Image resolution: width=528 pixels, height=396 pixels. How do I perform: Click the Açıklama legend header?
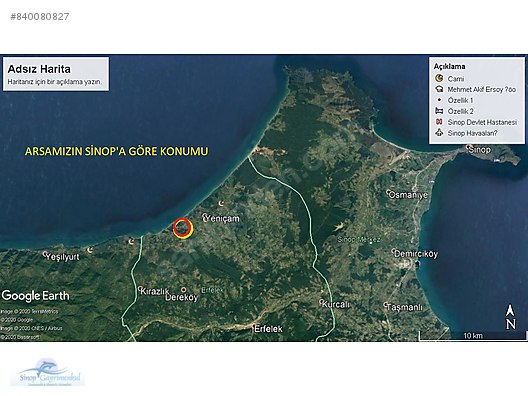pyautogui.click(x=449, y=66)
